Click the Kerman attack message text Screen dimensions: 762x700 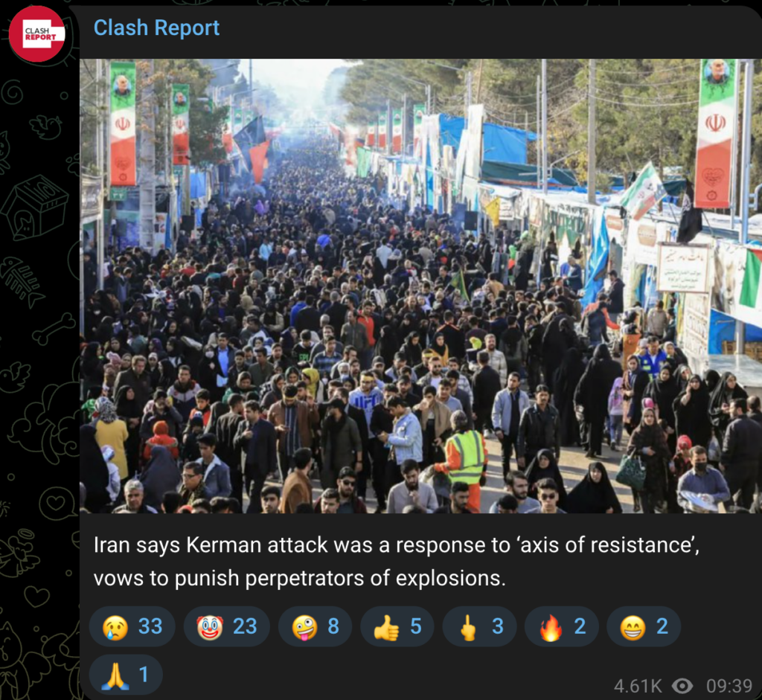(396, 562)
